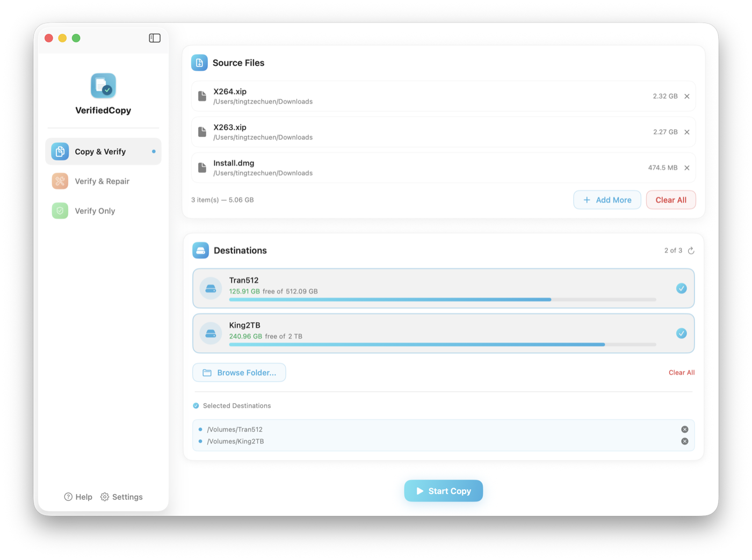The image size is (752, 560).
Task: Click Browse Folder to pick a destination
Action: pyautogui.click(x=238, y=372)
